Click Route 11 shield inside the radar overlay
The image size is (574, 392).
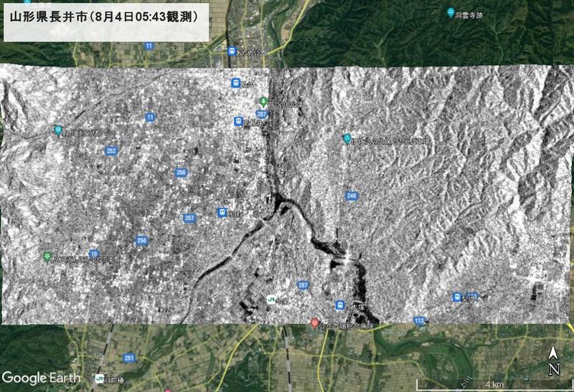150,117
